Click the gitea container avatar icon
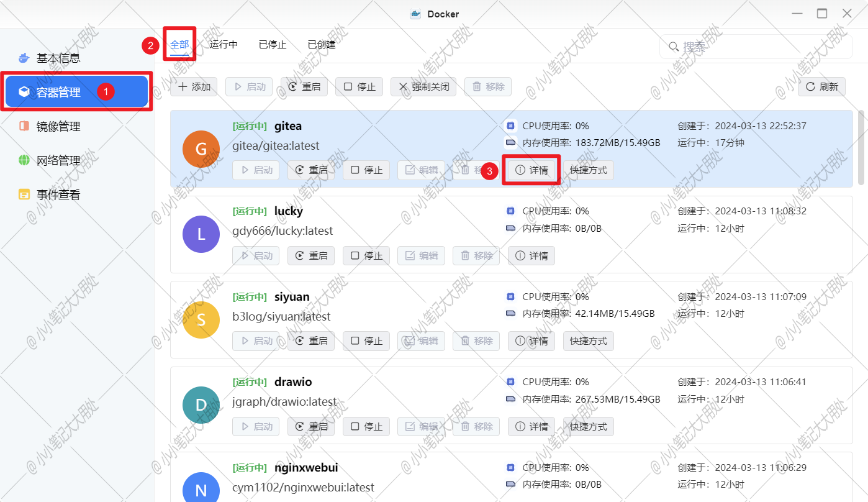The width and height of the screenshot is (868, 502). click(x=201, y=149)
